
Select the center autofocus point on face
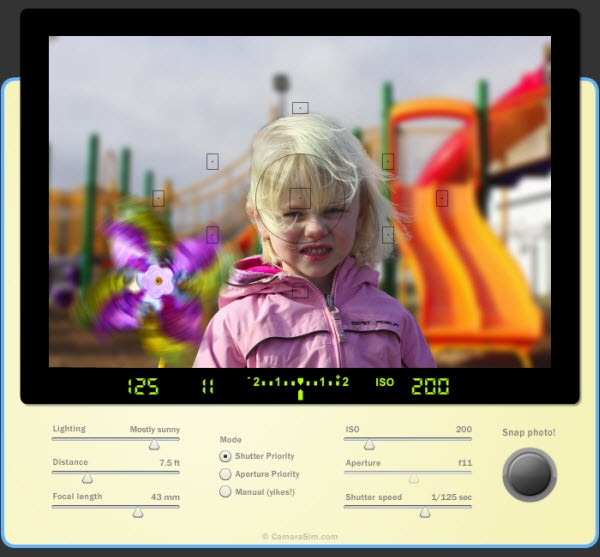(x=300, y=197)
